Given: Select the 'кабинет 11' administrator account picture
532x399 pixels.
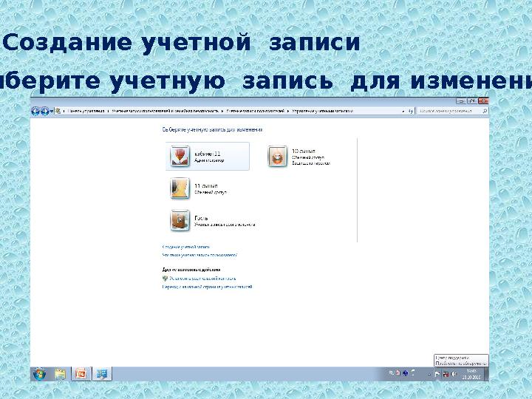Looking at the screenshot, I should [180, 156].
